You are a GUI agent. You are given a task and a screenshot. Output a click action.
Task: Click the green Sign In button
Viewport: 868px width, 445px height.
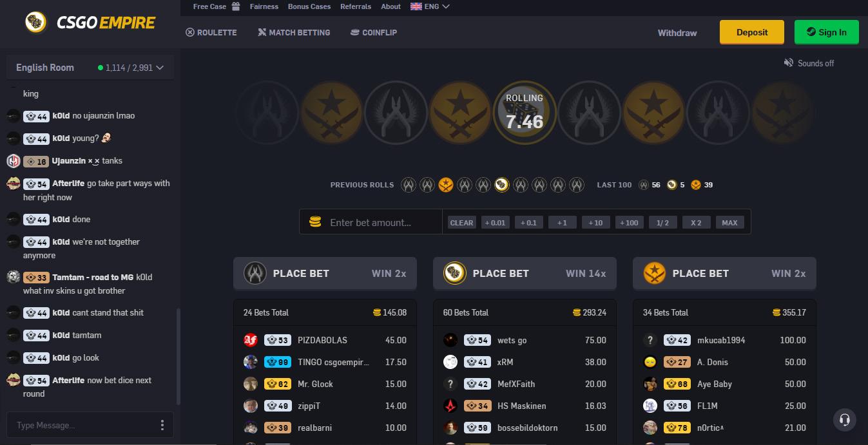(826, 32)
